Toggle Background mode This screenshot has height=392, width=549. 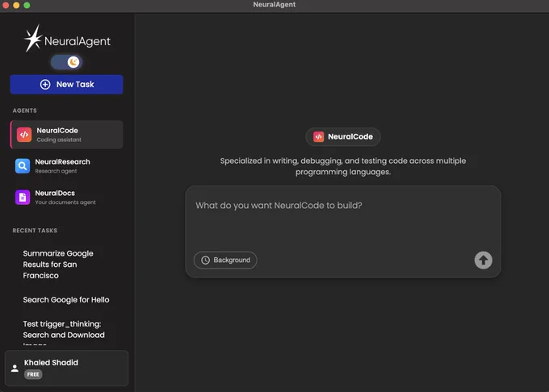[225, 261]
